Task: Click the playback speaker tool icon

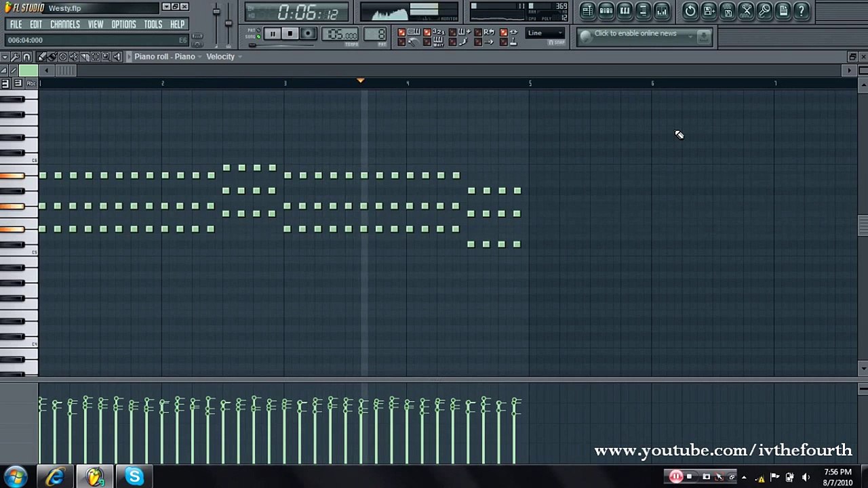Action: tap(117, 57)
